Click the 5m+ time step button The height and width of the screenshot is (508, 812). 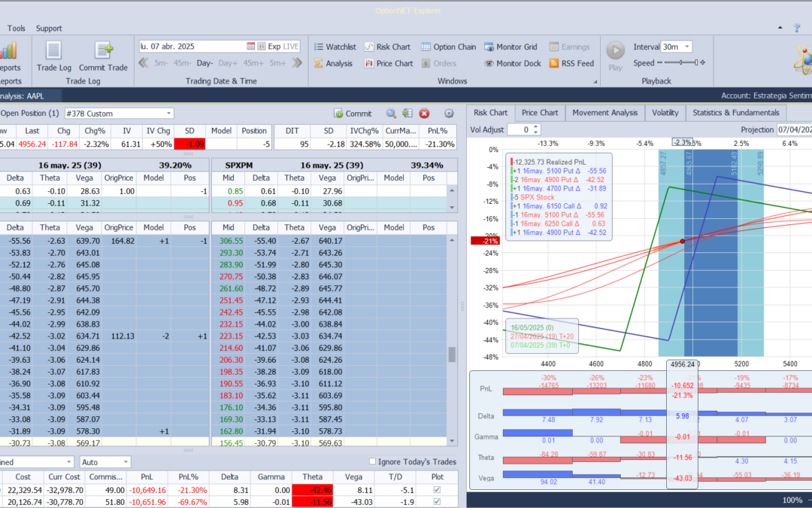point(278,63)
